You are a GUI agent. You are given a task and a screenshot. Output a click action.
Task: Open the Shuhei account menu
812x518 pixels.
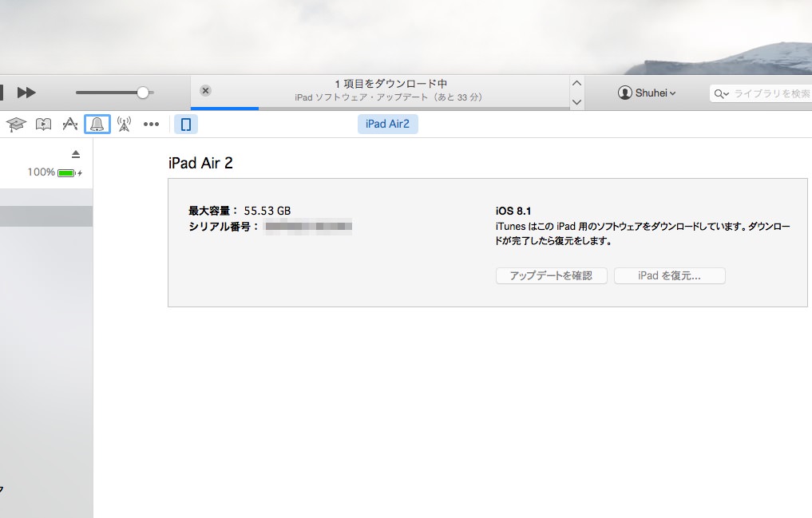[647, 93]
